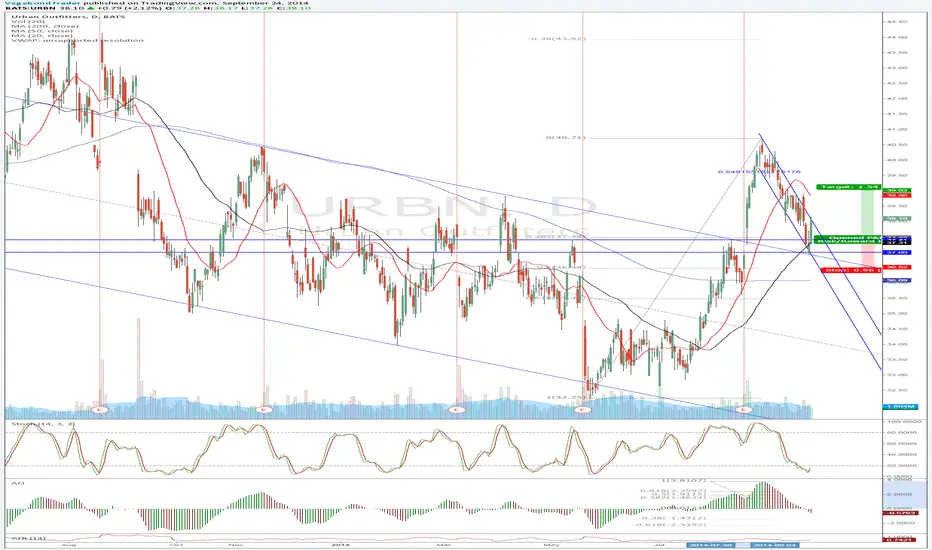
Task: Click the 2014-07-30 date label on time axis
Action: click(710, 545)
